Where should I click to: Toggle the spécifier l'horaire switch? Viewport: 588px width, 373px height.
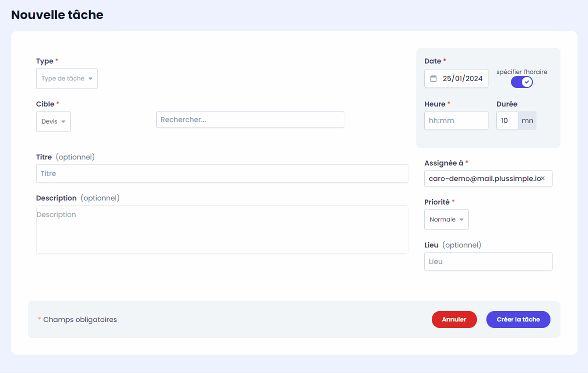(521, 82)
